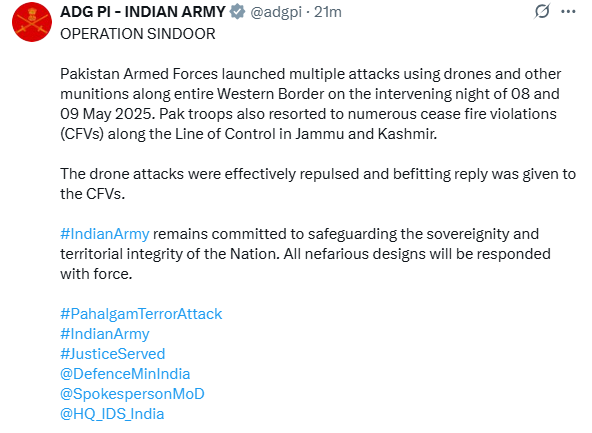Image resolution: width=592 pixels, height=433 pixels.
Task: Visit the @adgpi handle link
Action: (x=276, y=12)
